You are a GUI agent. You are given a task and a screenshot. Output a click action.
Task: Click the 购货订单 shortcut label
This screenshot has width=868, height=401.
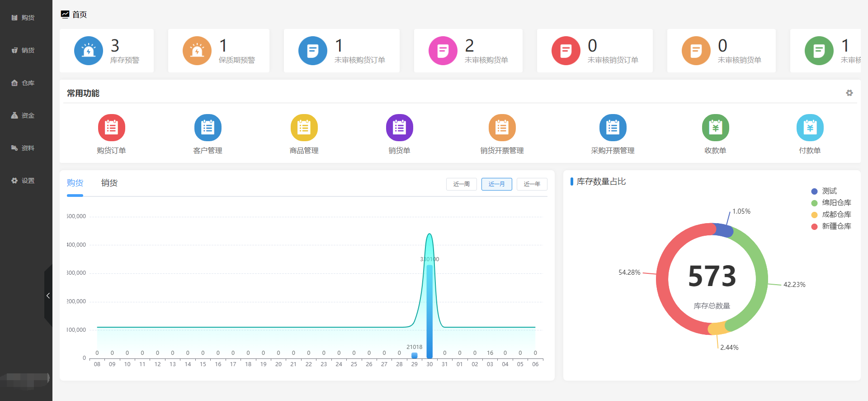tap(112, 151)
